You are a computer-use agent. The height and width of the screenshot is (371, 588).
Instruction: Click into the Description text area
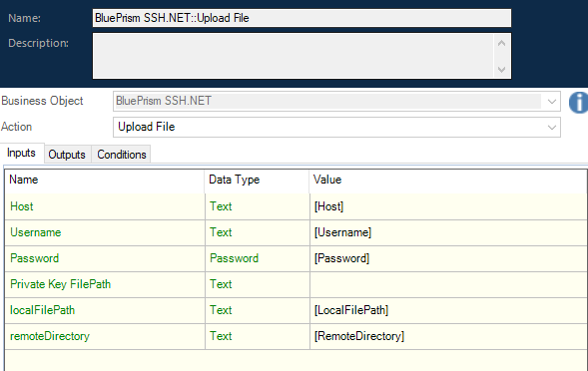(x=294, y=56)
